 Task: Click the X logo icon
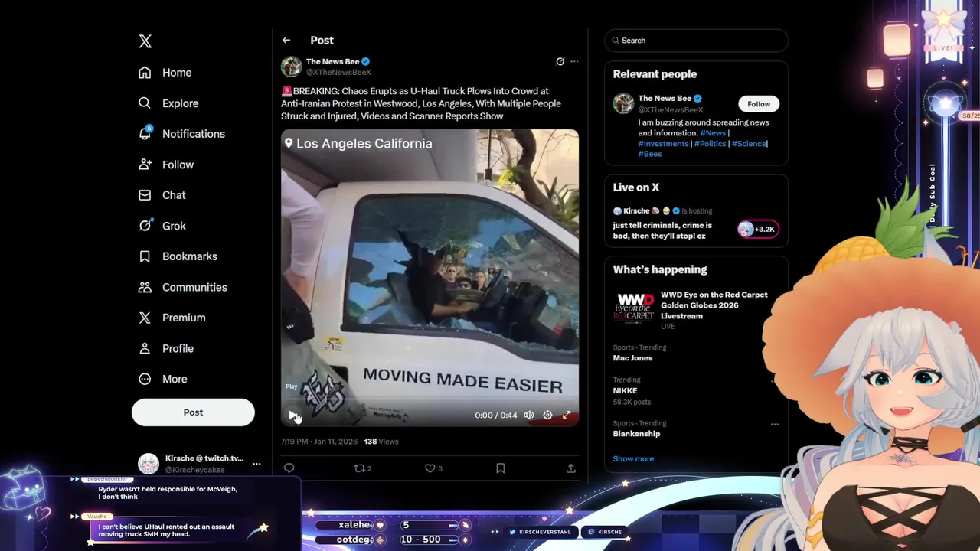(145, 41)
